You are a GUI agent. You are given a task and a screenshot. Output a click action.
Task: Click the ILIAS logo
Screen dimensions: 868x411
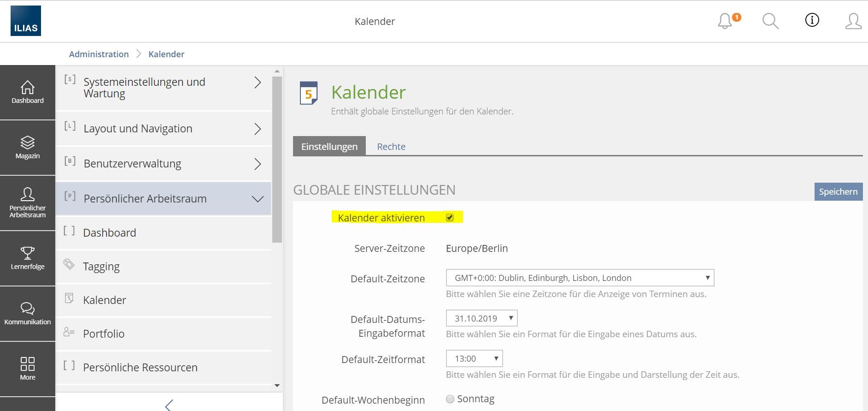26,21
